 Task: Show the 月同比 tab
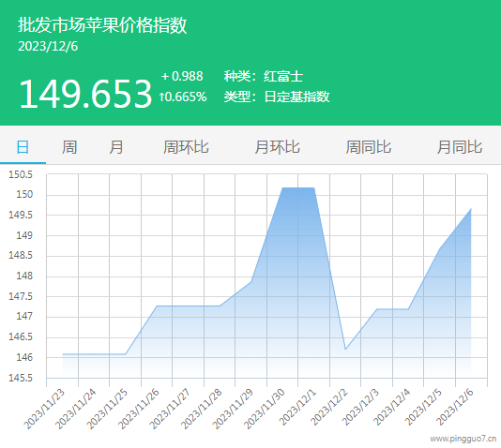(x=460, y=147)
